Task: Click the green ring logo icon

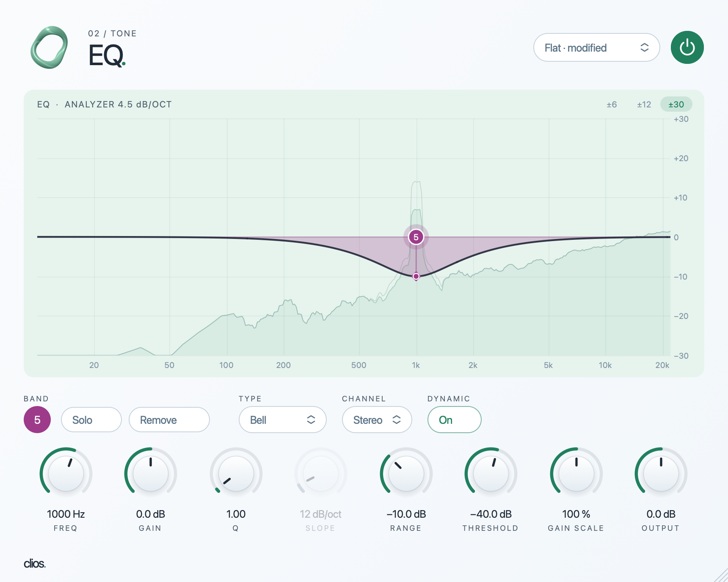Action: pyautogui.click(x=49, y=47)
